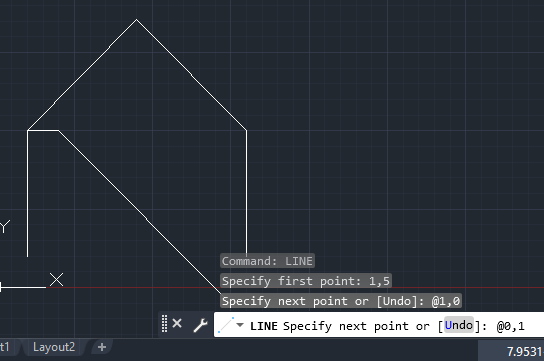This screenshot has height=361, width=544.
Task: Open command line customize wrench menu
Action: 200,325
